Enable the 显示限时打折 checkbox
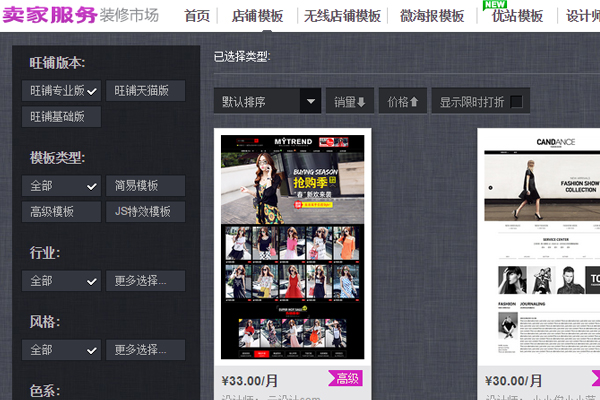The height and width of the screenshot is (400, 600). [516, 102]
